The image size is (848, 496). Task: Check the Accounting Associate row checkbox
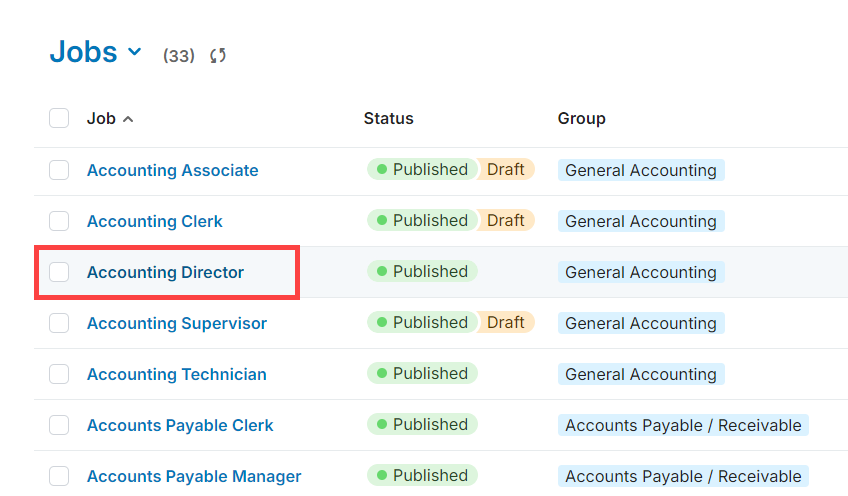click(x=59, y=170)
